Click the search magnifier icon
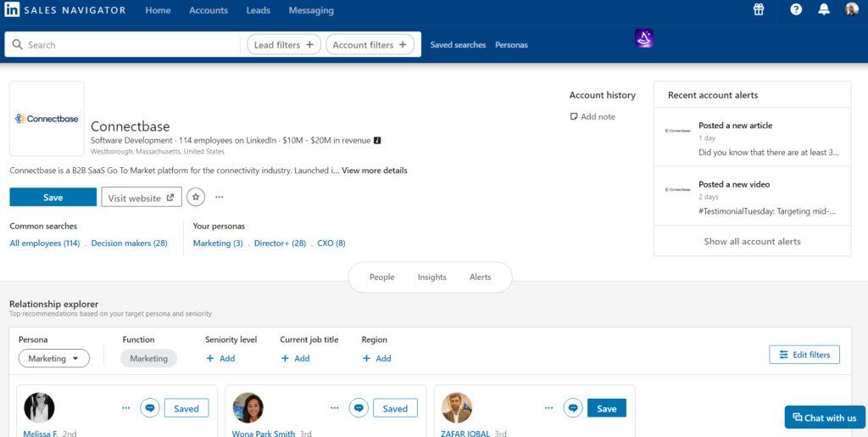The width and height of the screenshot is (868, 437). tap(17, 45)
